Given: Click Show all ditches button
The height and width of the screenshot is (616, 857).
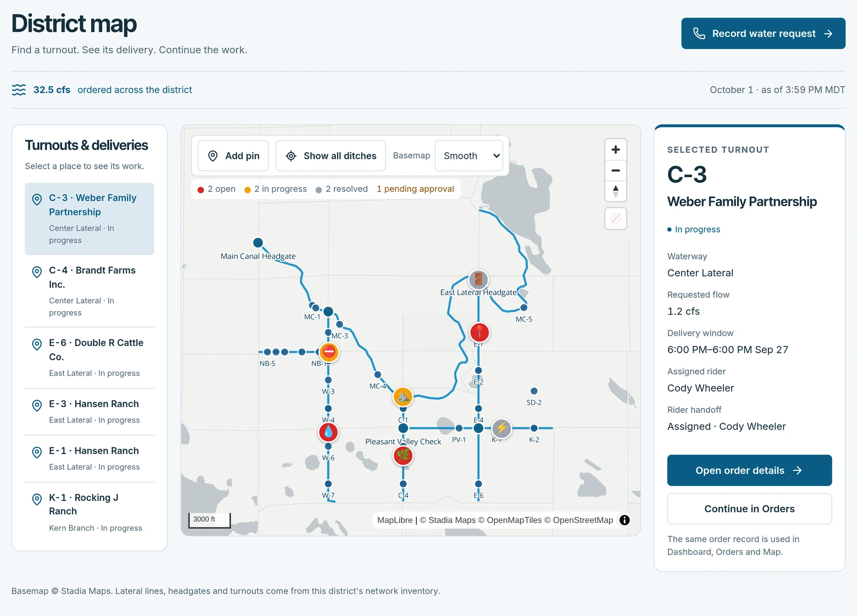Looking at the screenshot, I should tap(330, 156).
